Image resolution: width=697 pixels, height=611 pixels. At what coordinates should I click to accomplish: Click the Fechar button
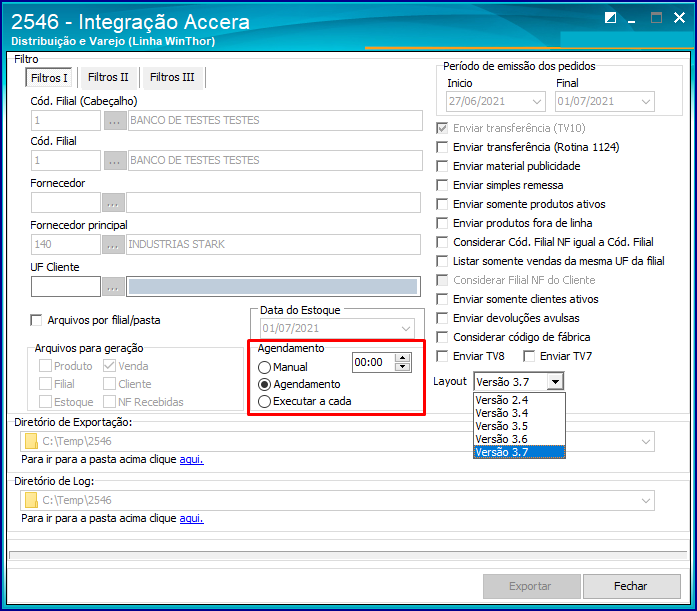tap(632, 587)
